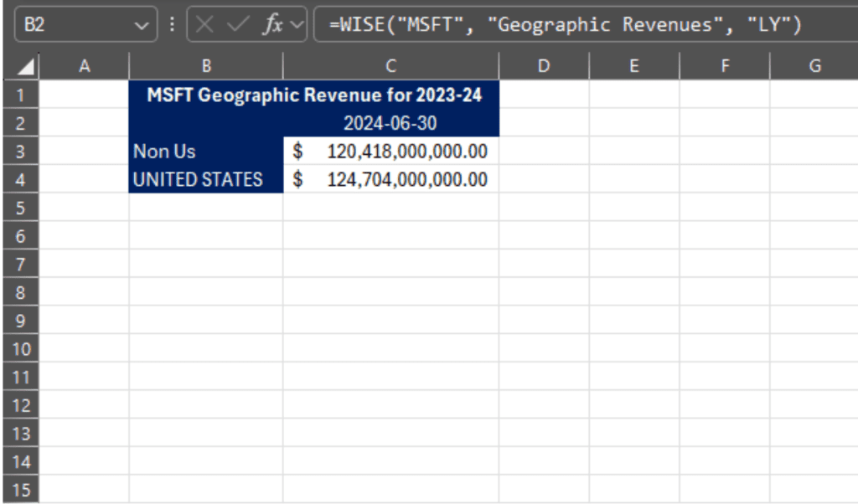Open Insert Function via the fx icon
The height and width of the screenshot is (504, 858).
click(x=272, y=25)
